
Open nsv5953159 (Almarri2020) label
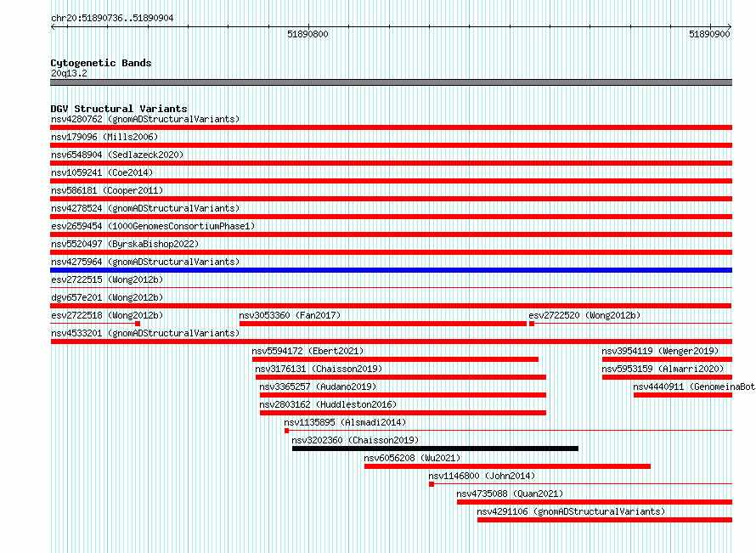coord(663,369)
